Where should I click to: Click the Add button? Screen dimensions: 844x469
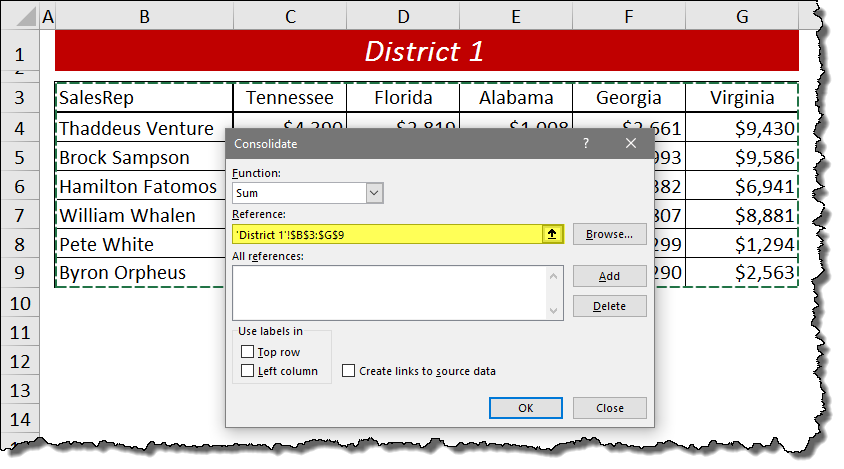click(x=609, y=276)
